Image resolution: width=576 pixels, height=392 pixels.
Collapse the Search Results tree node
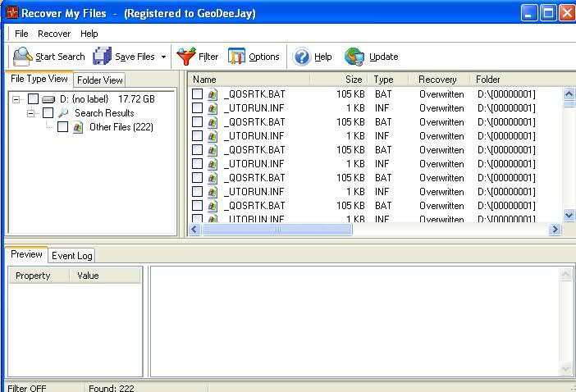pos(31,113)
